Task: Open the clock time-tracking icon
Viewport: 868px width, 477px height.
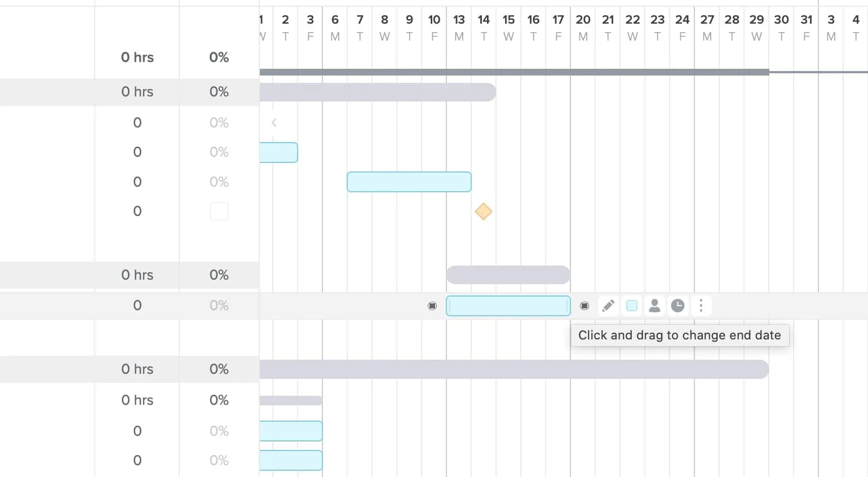Action: 678,306
